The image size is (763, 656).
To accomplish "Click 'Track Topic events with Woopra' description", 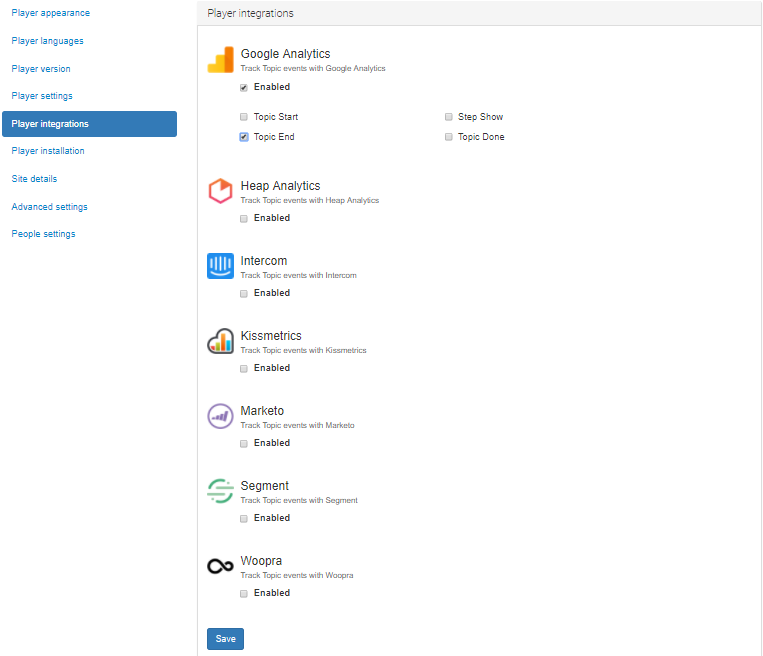I will (x=297, y=575).
